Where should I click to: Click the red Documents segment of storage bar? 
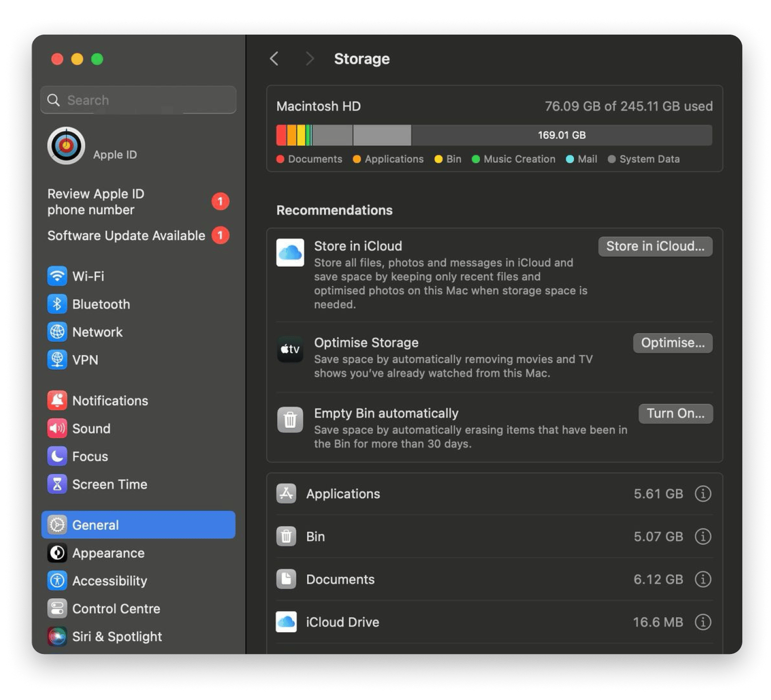pos(281,135)
